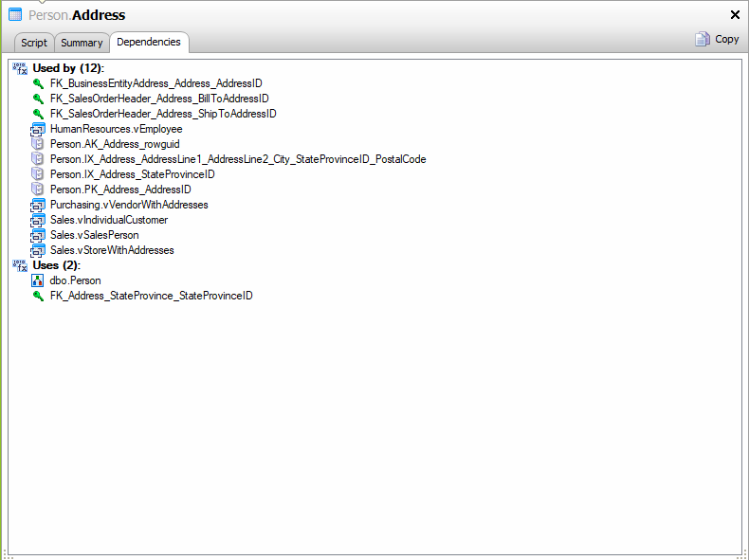Select Purchasing.vVendorWithAddresses in the list
The width and height of the screenshot is (749, 560).
coord(129,205)
